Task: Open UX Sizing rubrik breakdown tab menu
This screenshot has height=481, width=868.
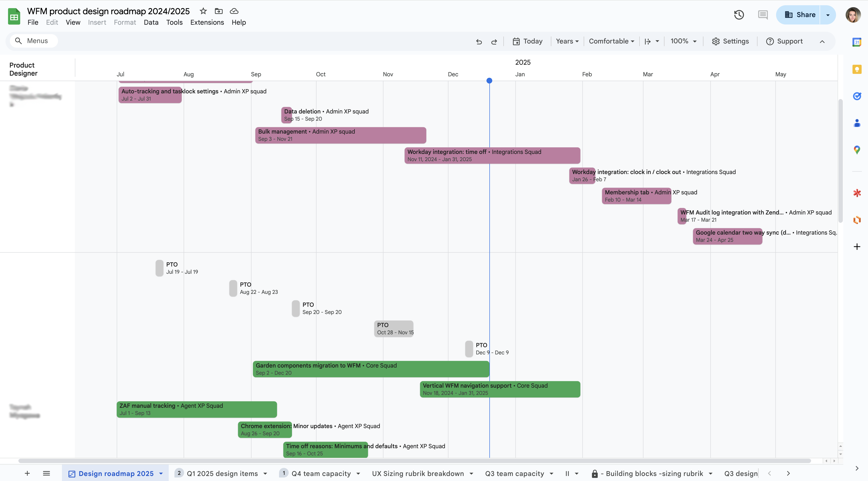Action: 471,474
